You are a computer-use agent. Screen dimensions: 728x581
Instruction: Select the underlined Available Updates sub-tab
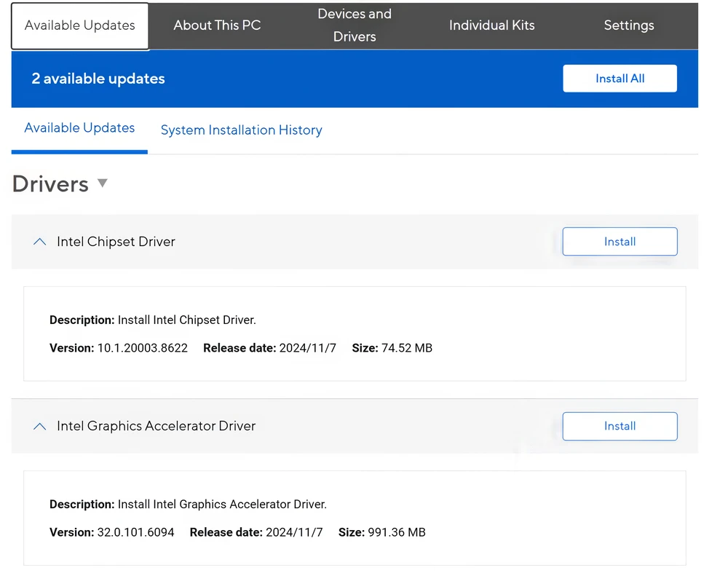coord(79,128)
